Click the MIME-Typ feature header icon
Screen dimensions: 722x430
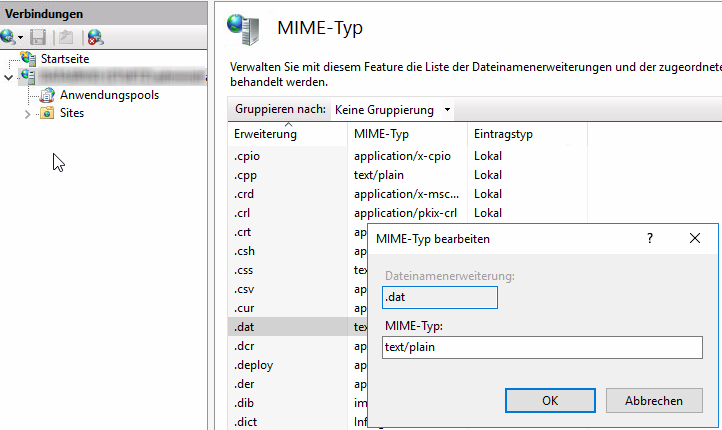coord(242,28)
